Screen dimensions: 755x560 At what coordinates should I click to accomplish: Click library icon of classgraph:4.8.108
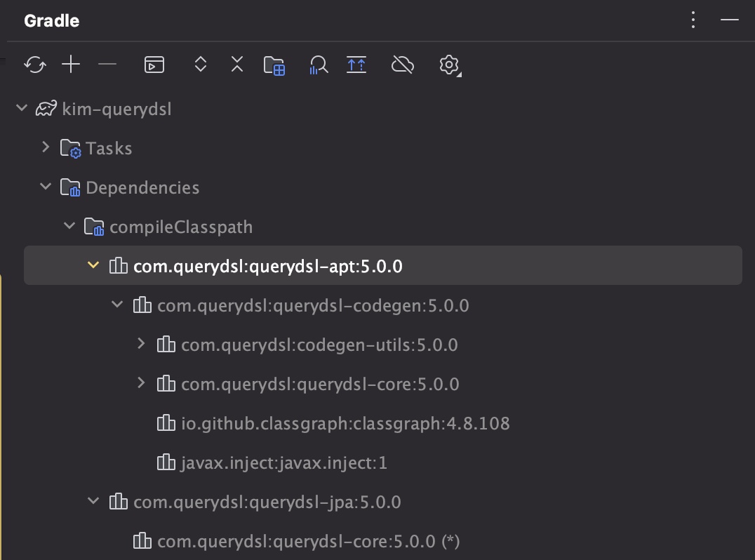166,423
